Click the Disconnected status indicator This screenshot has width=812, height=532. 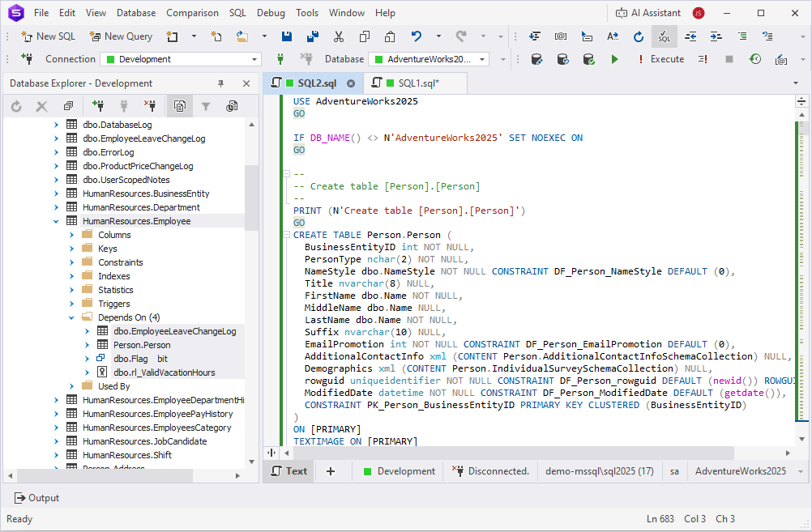pyautogui.click(x=490, y=471)
